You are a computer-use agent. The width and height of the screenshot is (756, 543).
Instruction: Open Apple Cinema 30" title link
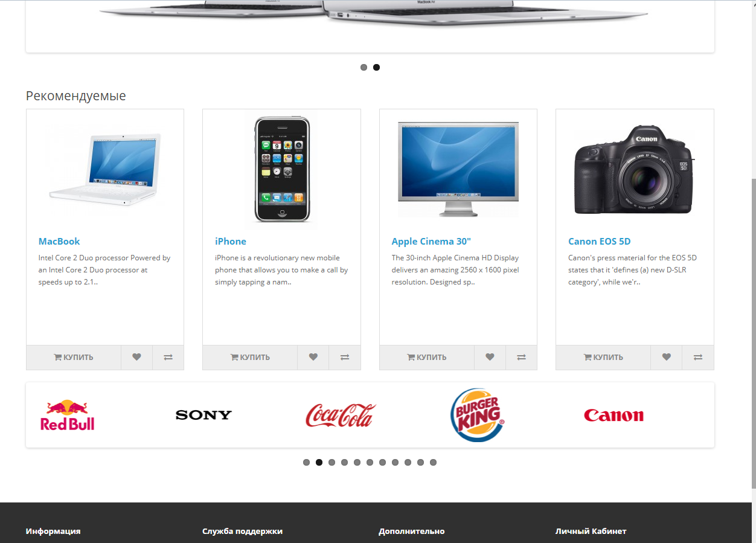pos(431,241)
